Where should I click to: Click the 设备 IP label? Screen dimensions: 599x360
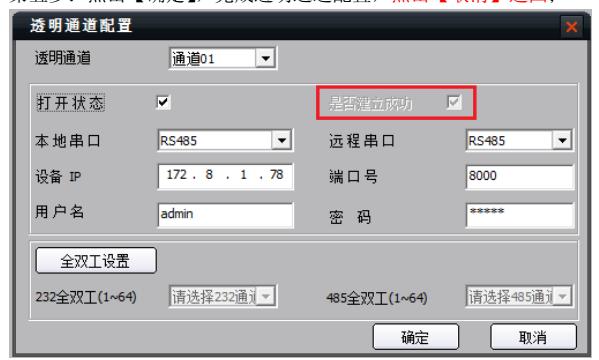coord(58,177)
